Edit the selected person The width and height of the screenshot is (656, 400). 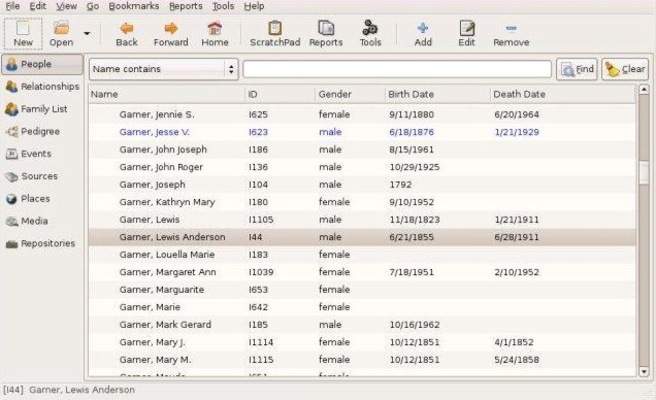point(466,33)
